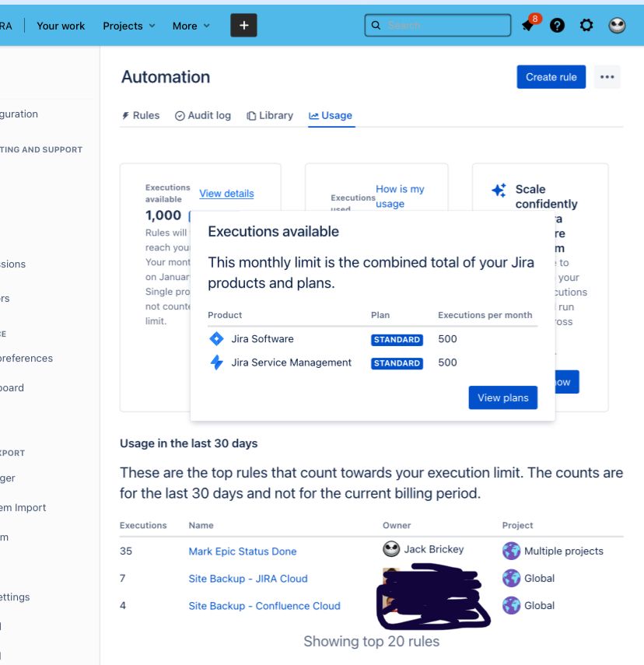Open the Mark Epic Status Done rule

242,551
